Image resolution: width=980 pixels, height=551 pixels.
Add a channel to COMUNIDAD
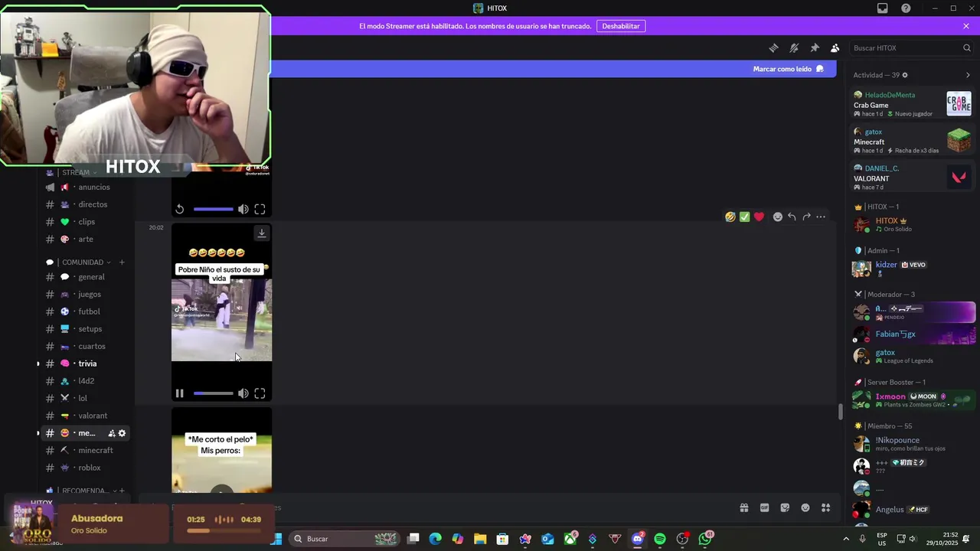[122, 262]
